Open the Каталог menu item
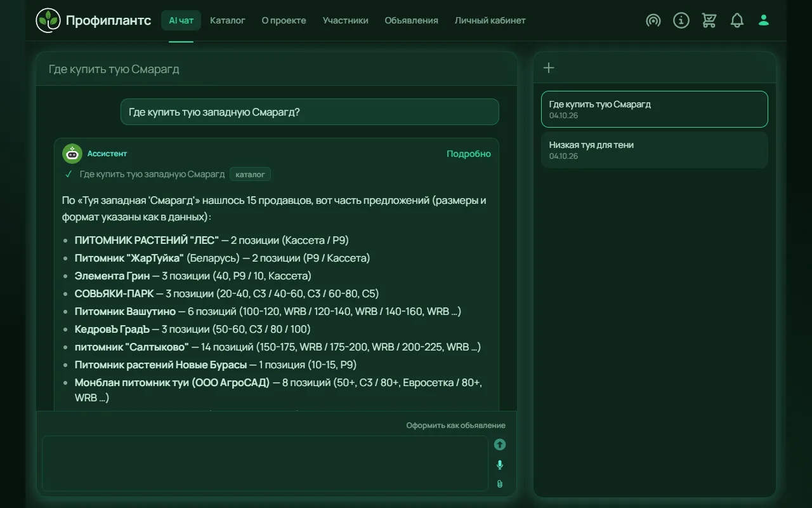This screenshot has height=508, width=812. click(x=228, y=20)
